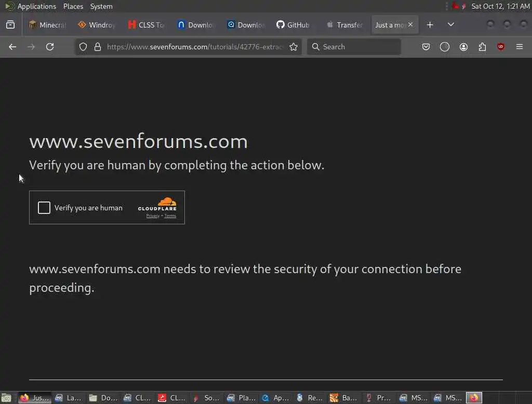Open the Cloudflare Terms link
Viewport: 532px width, 404px height.
[x=170, y=216]
